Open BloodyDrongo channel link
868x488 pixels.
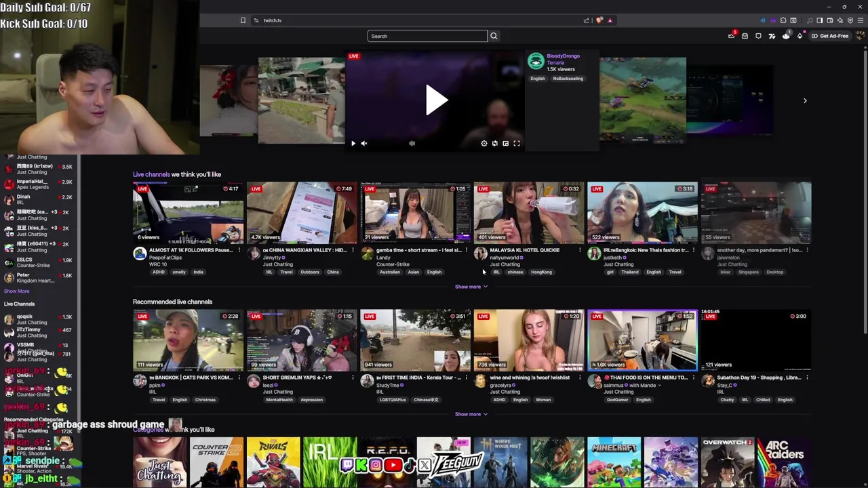coord(563,56)
